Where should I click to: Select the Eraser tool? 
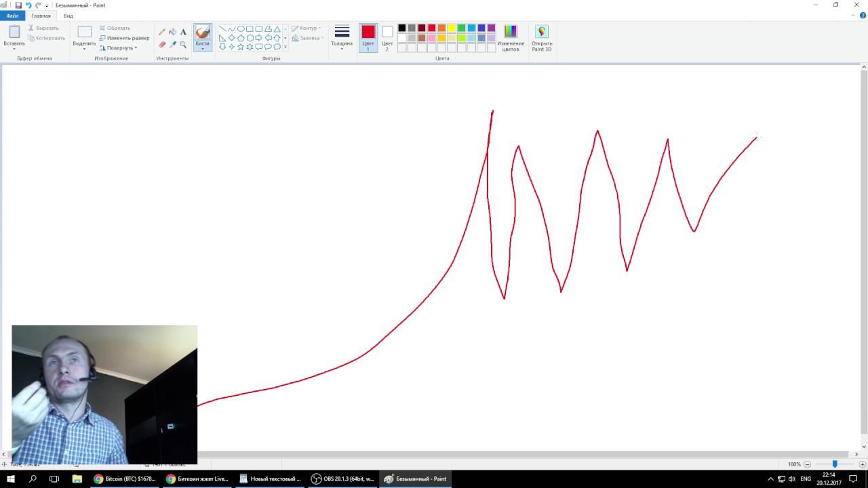162,45
